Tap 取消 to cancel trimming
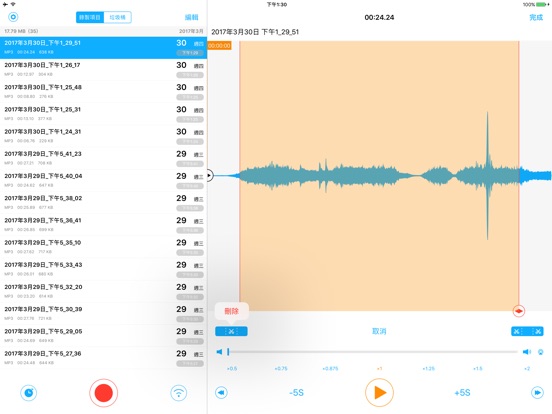Screen dimensions: 552x414 point(379,331)
